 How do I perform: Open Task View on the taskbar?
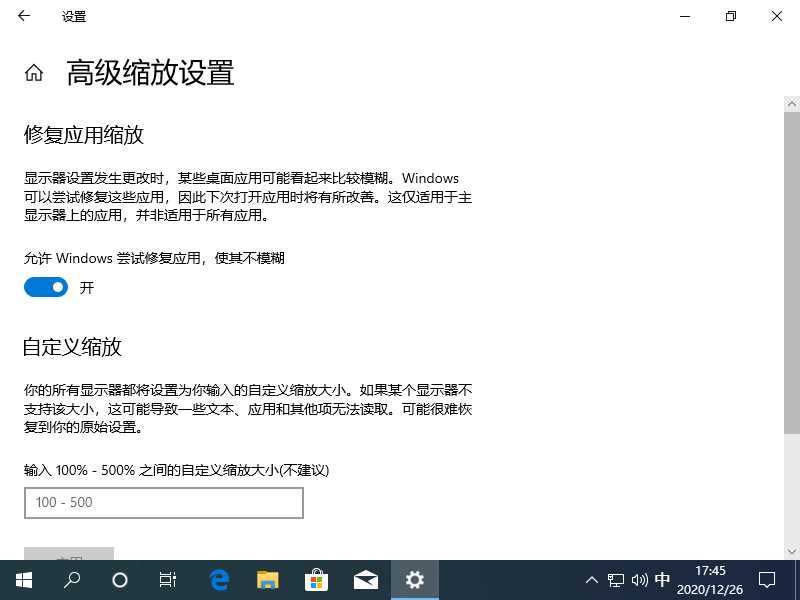pyautogui.click(x=167, y=580)
